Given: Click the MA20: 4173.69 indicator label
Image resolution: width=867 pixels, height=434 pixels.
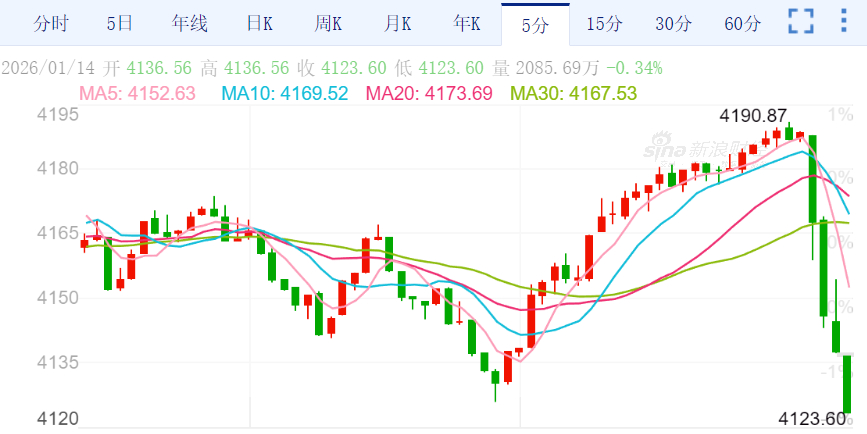Looking at the screenshot, I should [429, 93].
